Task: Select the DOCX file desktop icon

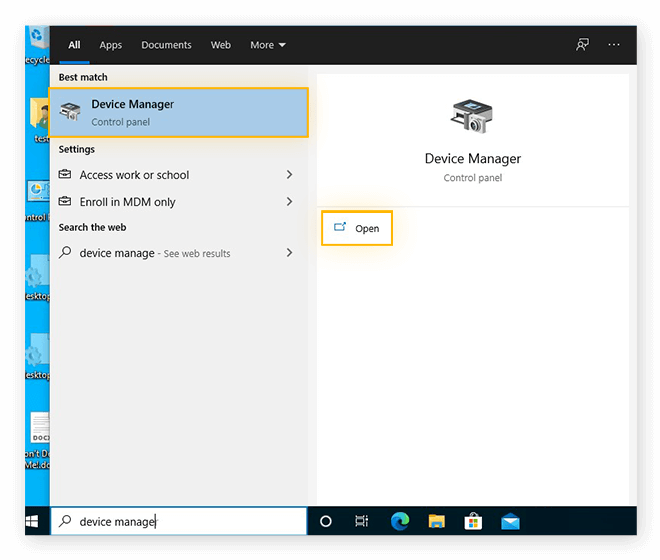Action: pyautogui.click(x=37, y=440)
